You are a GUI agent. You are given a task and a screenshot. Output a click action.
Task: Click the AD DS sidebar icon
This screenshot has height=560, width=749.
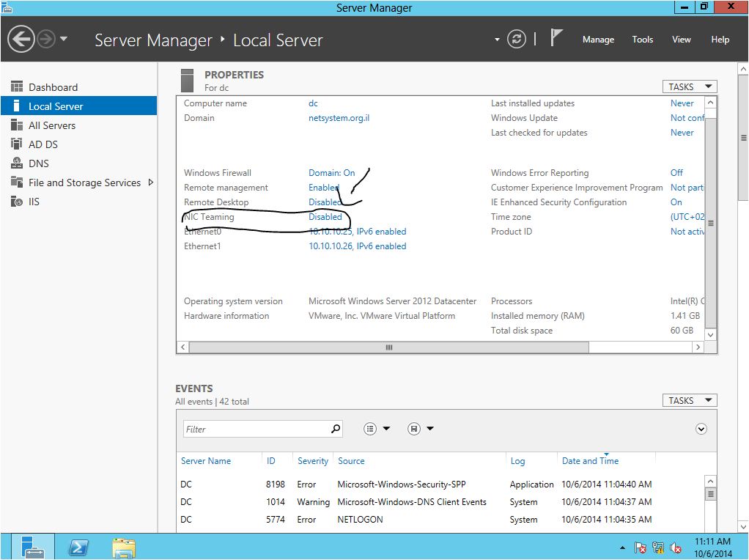(17, 144)
